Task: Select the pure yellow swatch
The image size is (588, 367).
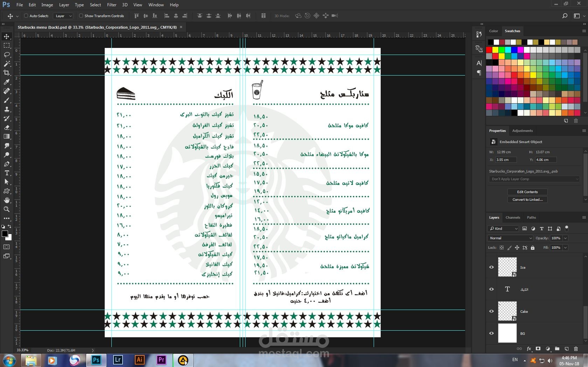Action: point(496,50)
